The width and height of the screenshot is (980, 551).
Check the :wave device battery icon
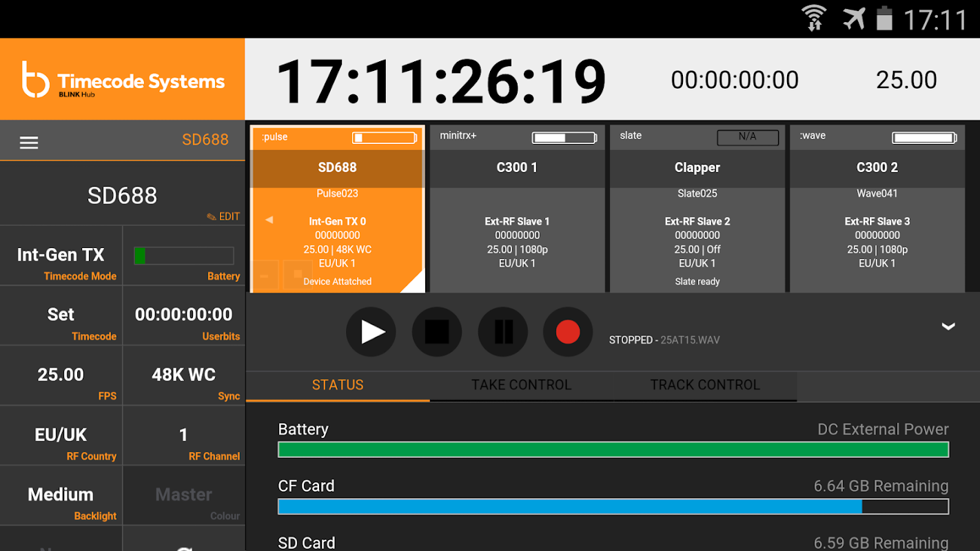tap(924, 138)
